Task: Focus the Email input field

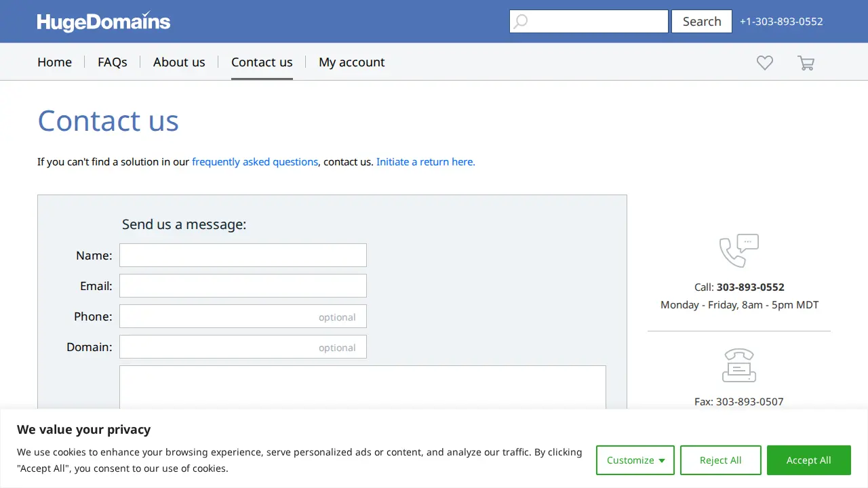Action: 243,285
